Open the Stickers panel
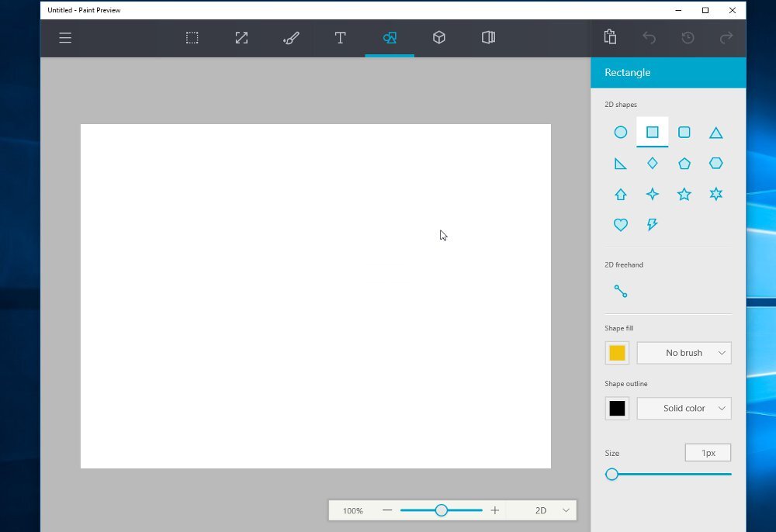 (x=488, y=38)
